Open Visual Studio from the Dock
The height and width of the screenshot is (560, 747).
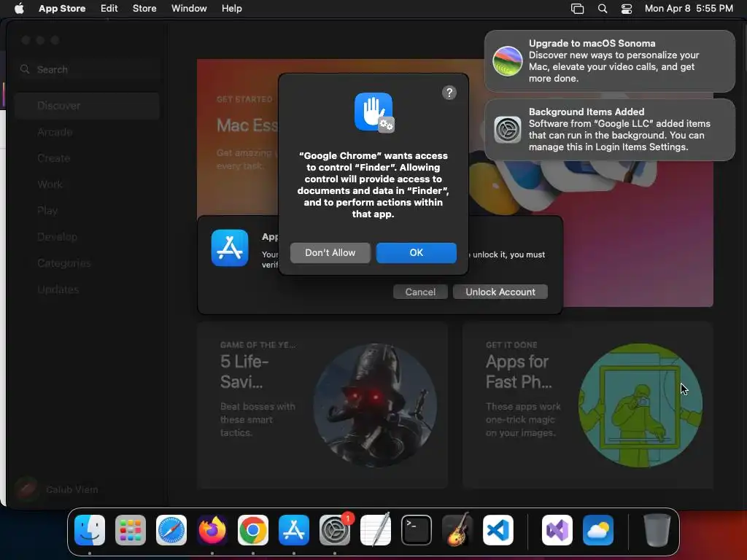point(557,530)
